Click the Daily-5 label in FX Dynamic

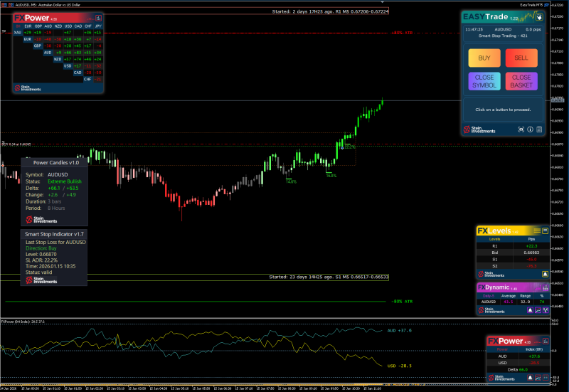(x=489, y=296)
